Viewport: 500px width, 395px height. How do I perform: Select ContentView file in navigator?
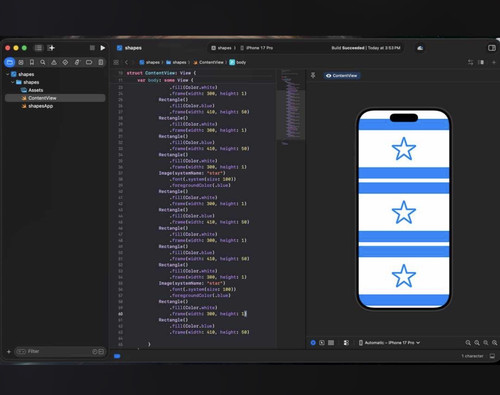[55, 98]
